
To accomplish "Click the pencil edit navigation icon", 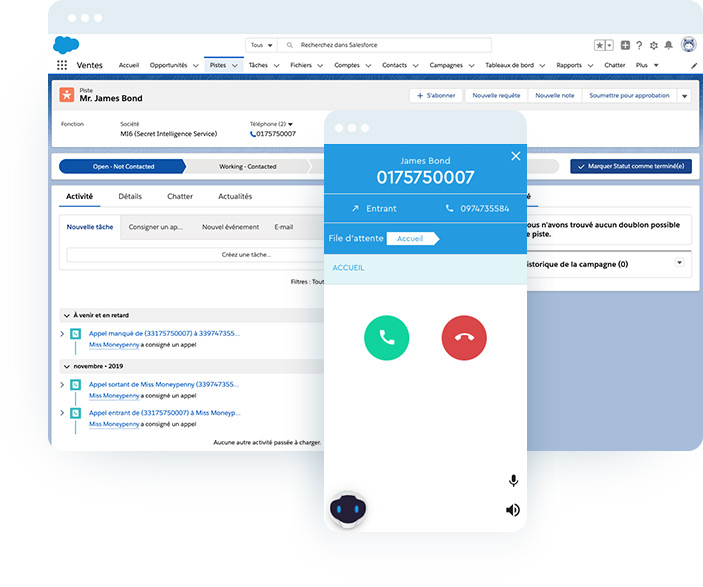I will (694, 65).
